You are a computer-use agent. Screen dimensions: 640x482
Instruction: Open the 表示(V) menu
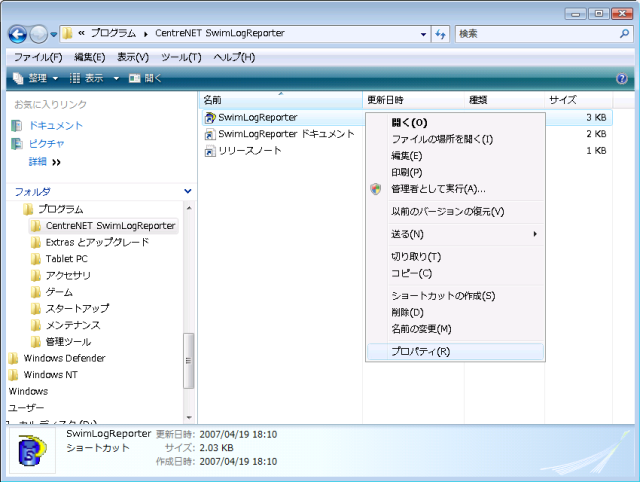[x=133, y=57]
